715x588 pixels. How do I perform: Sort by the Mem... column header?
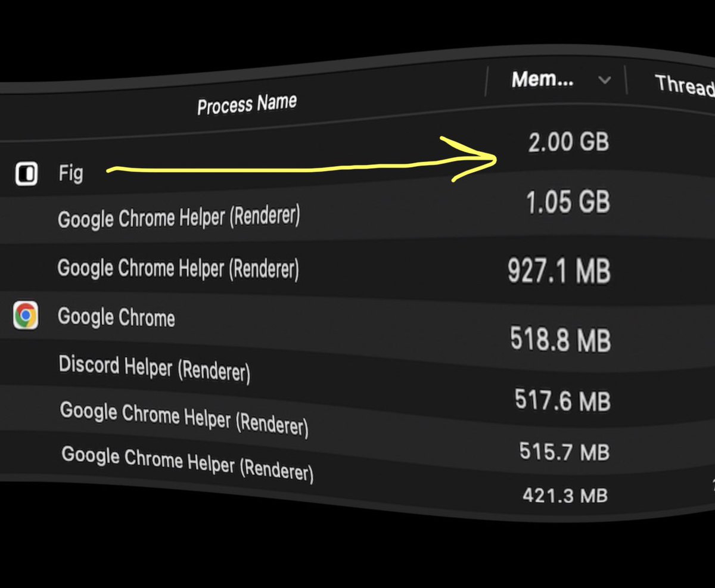(x=542, y=79)
